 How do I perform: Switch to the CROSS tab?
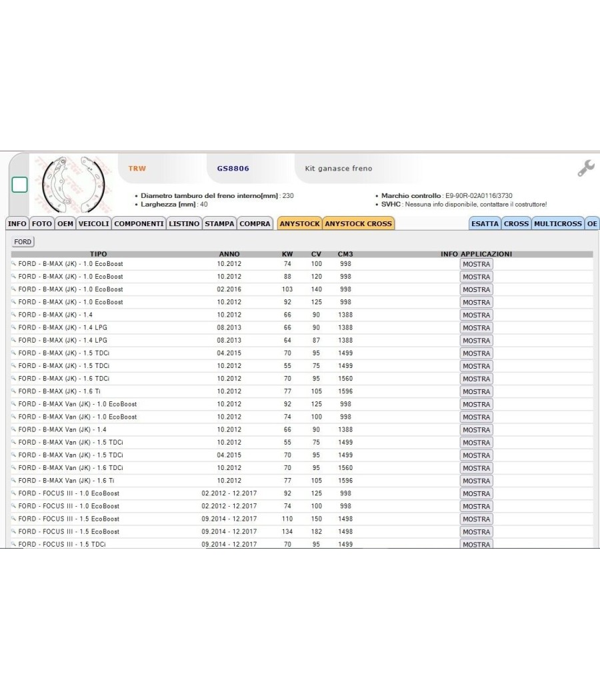click(517, 223)
